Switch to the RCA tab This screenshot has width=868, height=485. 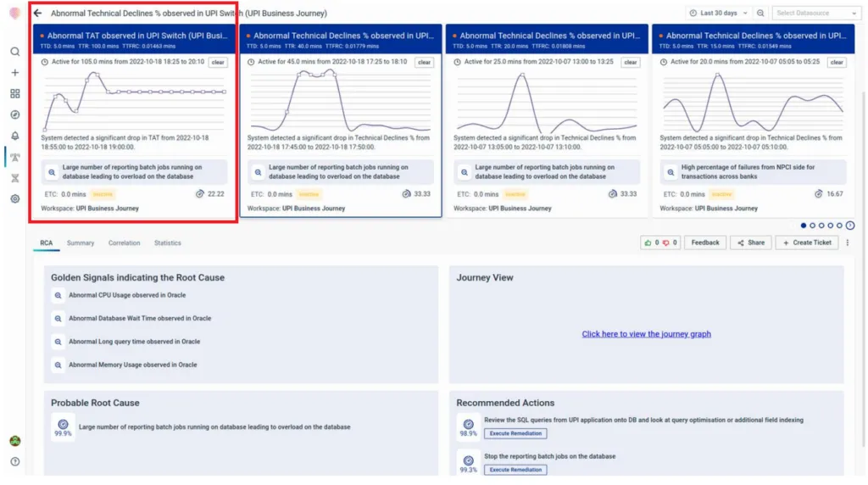pos(47,243)
